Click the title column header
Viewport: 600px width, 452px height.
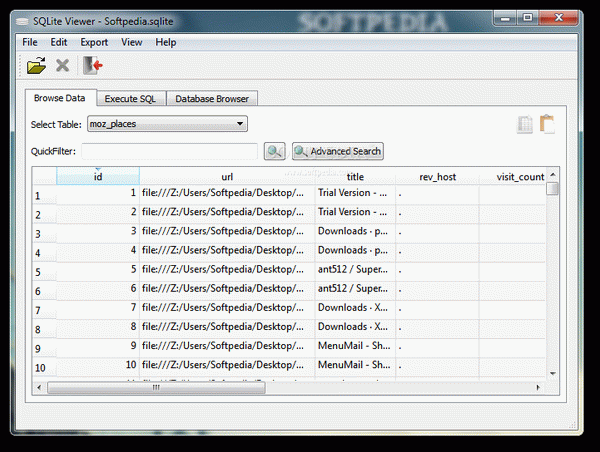(x=355, y=176)
